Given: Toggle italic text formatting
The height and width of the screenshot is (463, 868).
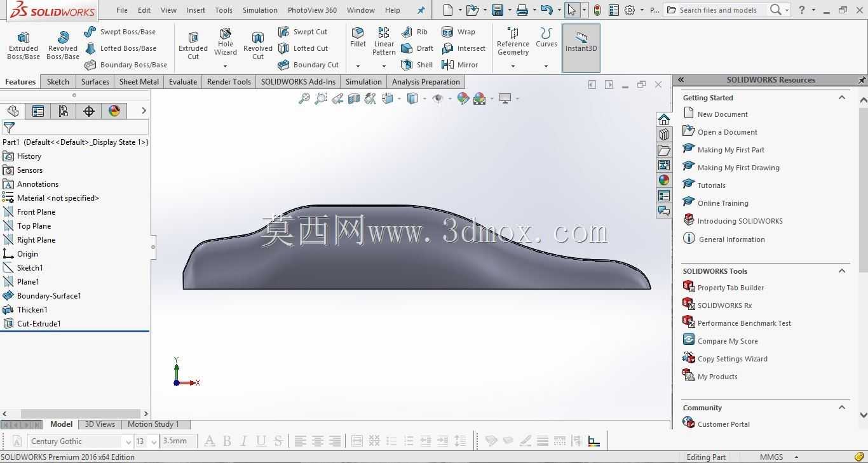Looking at the screenshot, I should tap(244, 441).
